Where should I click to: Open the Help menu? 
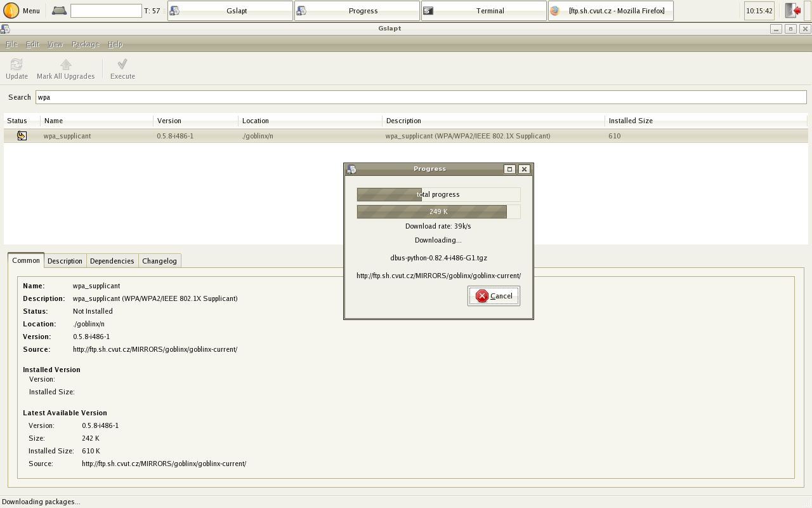[115, 44]
